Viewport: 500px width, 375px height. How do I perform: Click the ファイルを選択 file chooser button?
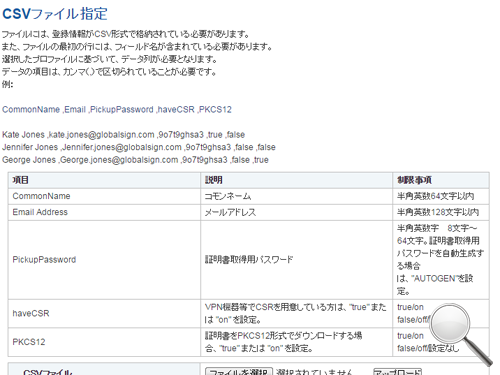pyautogui.click(x=239, y=371)
